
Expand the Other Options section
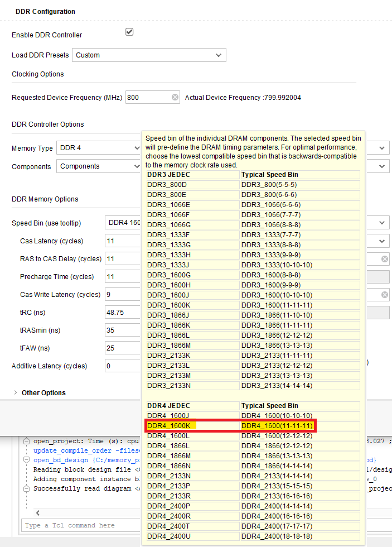click(15, 392)
